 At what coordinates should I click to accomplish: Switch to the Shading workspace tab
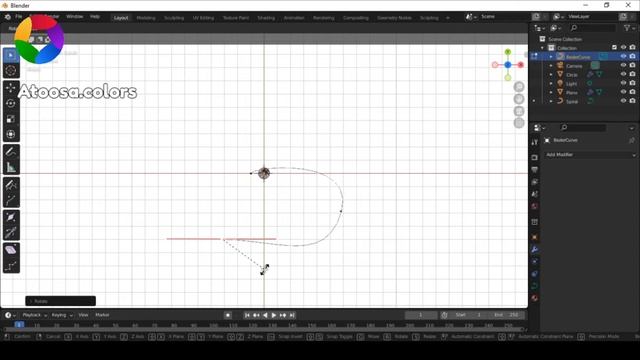(x=266, y=18)
